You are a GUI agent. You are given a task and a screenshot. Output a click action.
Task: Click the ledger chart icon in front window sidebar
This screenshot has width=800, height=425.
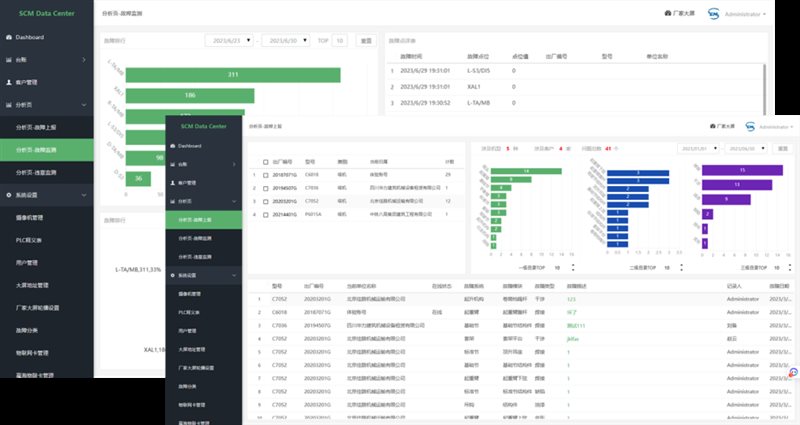(172, 164)
